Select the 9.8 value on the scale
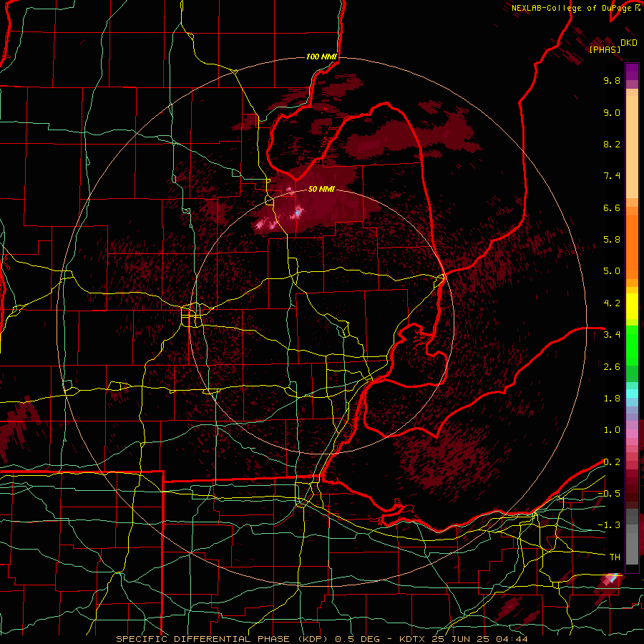The image size is (644, 644). coord(612,80)
